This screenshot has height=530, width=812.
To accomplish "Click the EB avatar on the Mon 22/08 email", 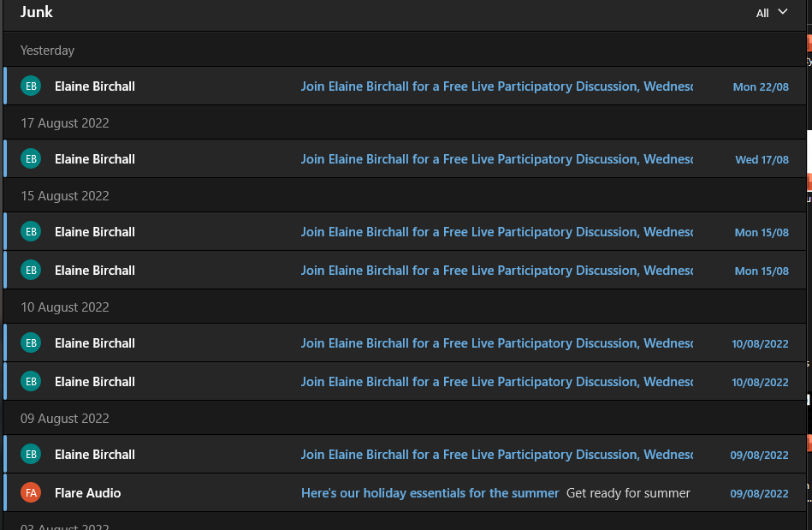I will (31, 86).
